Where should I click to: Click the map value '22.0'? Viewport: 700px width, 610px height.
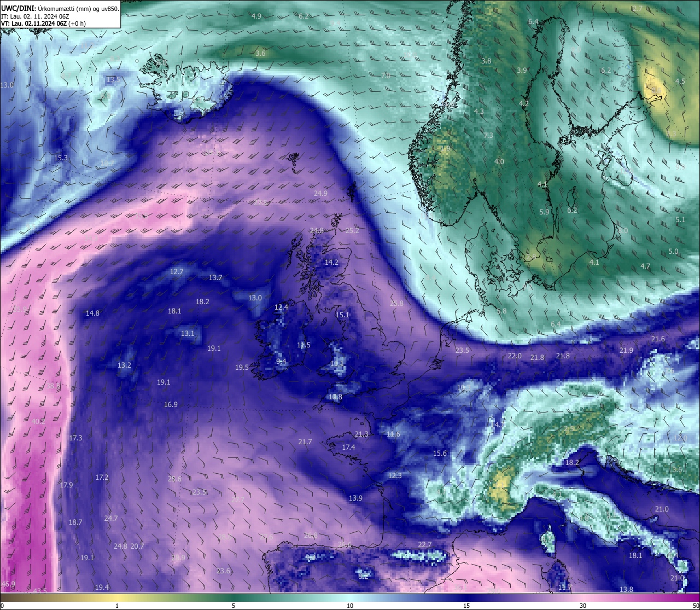[515, 356]
